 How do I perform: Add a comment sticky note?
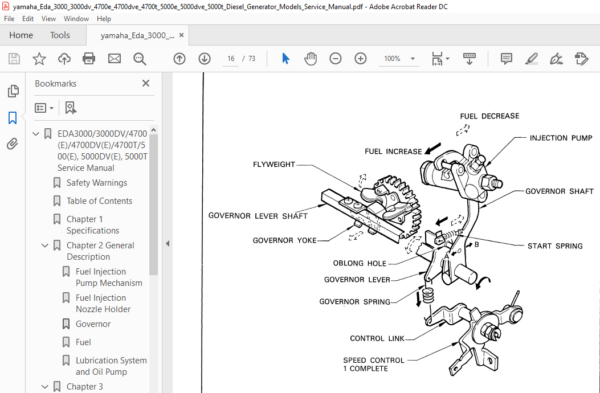506,59
